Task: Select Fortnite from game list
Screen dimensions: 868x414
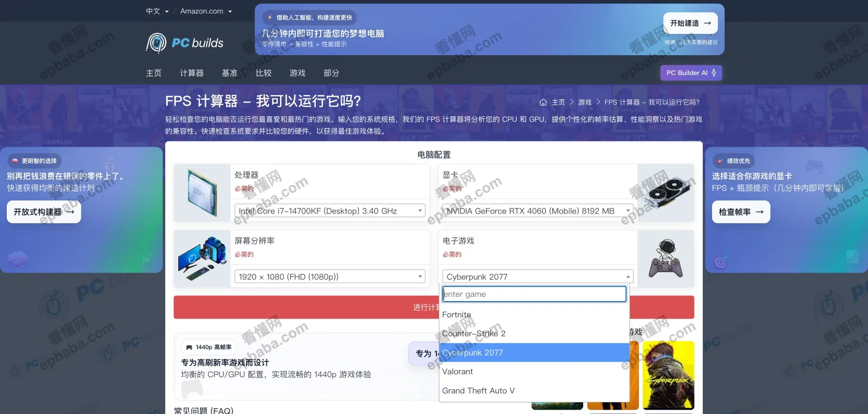Action: coord(534,315)
